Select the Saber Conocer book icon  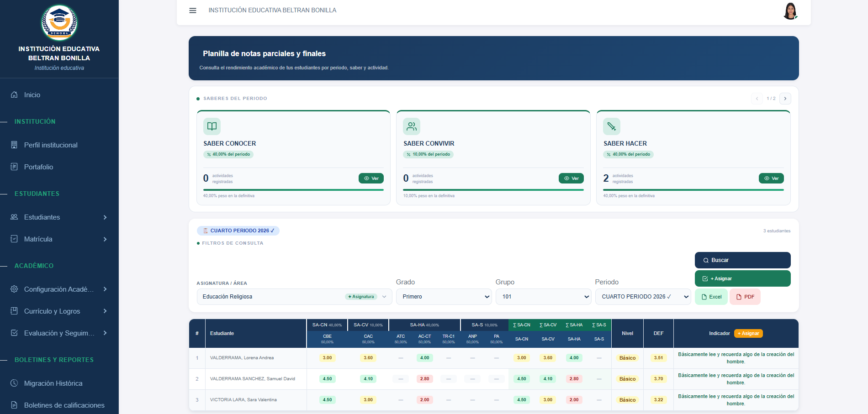[x=212, y=126]
